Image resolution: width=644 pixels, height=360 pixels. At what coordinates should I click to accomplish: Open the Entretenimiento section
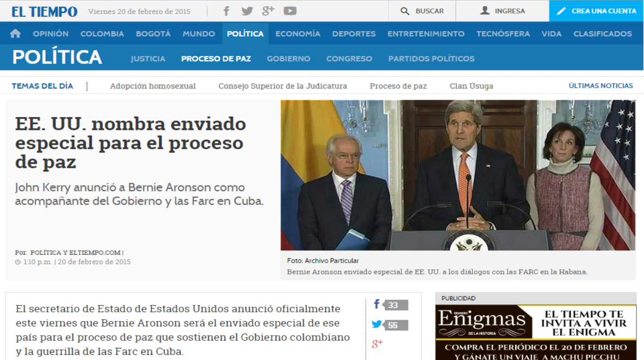point(426,34)
